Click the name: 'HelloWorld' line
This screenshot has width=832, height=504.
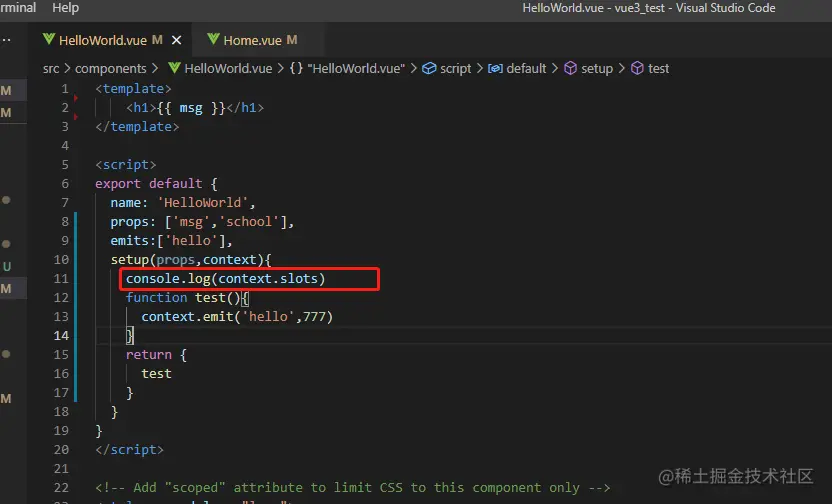click(183, 203)
